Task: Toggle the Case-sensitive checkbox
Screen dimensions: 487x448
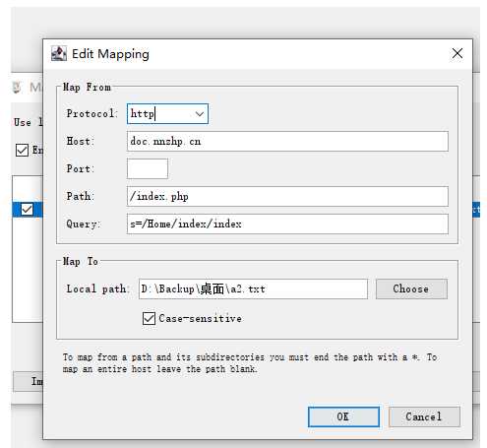Action: point(149,318)
